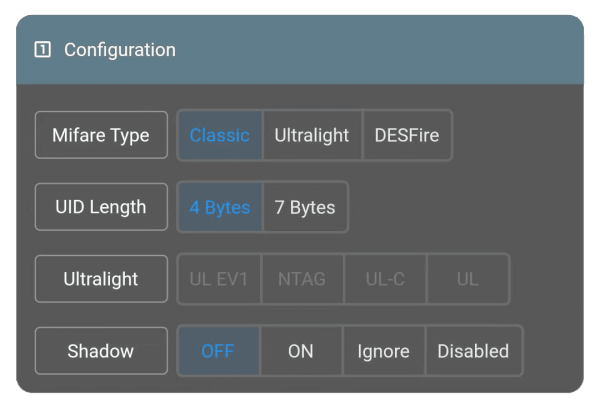
Task: Click the Mifare Type label button
Action: pos(101,135)
